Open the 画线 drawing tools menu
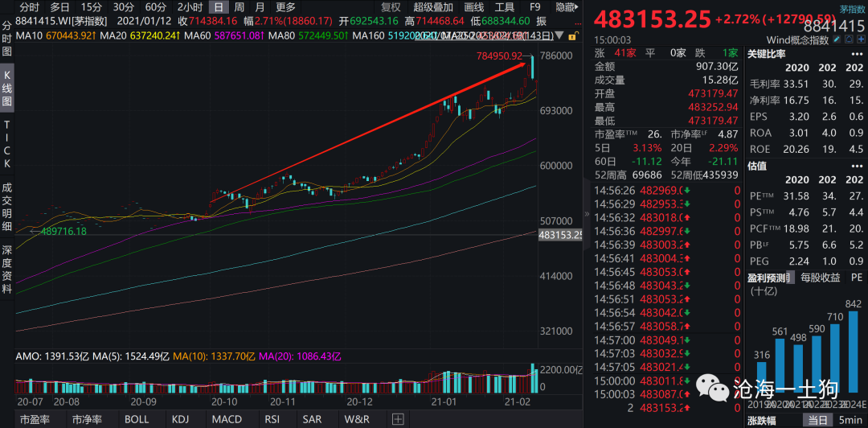868x428 pixels. (x=474, y=7)
